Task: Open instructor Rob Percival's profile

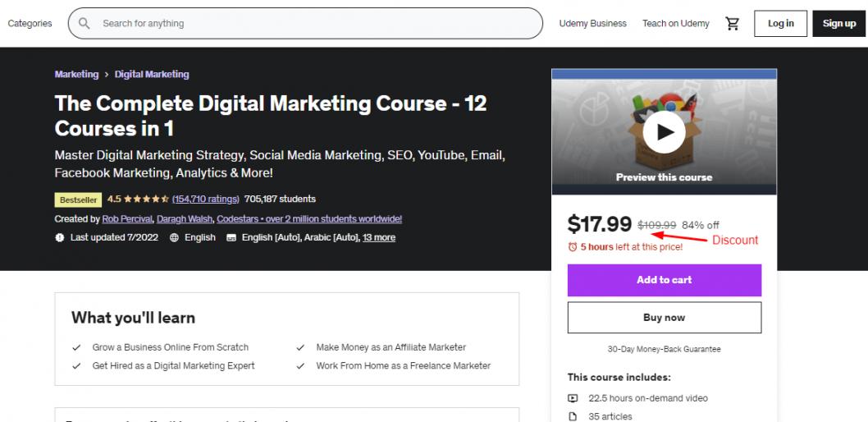Action: (126, 219)
